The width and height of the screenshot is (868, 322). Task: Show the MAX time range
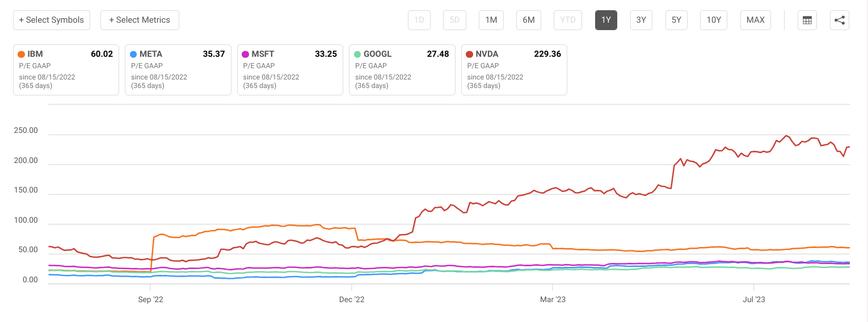tap(756, 20)
